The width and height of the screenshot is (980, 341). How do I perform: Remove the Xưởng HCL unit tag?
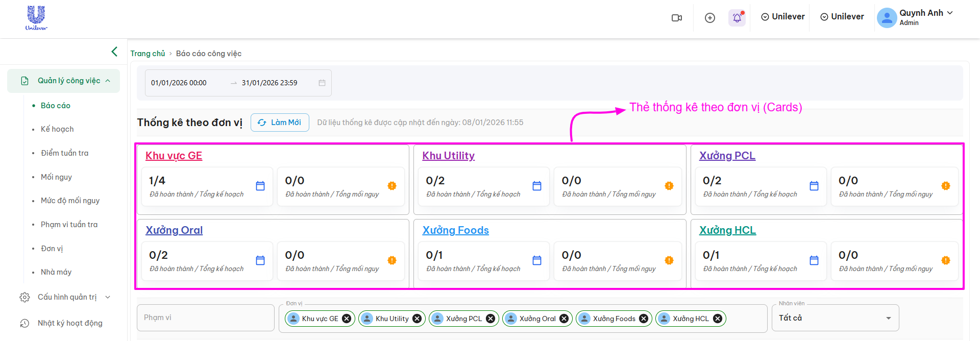point(718,319)
